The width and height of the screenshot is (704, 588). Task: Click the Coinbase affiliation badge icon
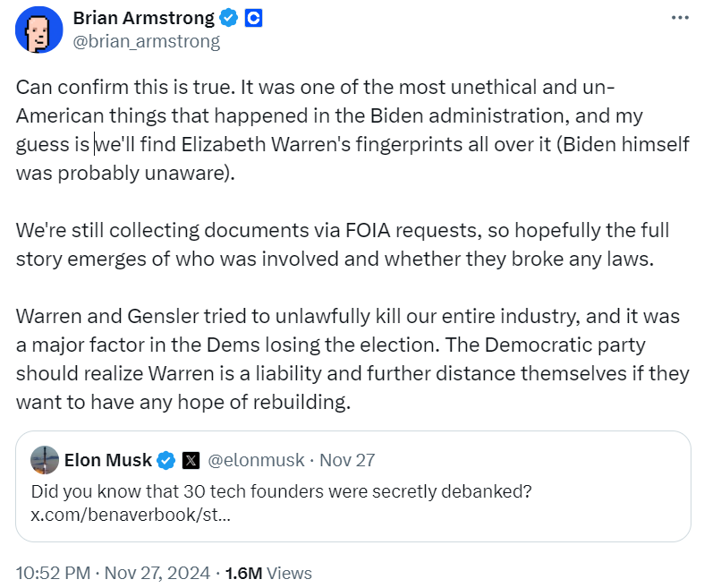pyautogui.click(x=253, y=19)
